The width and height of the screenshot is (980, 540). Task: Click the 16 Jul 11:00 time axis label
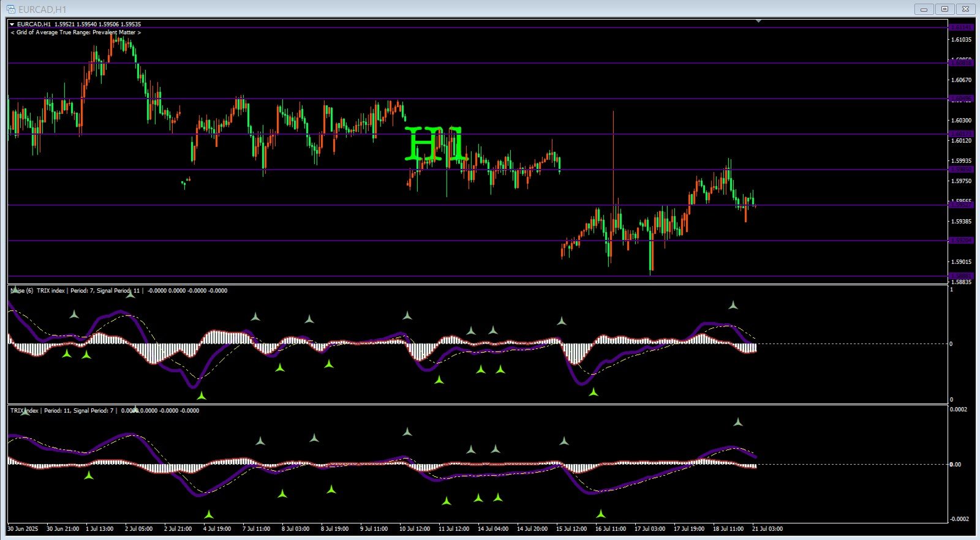click(x=611, y=529)
